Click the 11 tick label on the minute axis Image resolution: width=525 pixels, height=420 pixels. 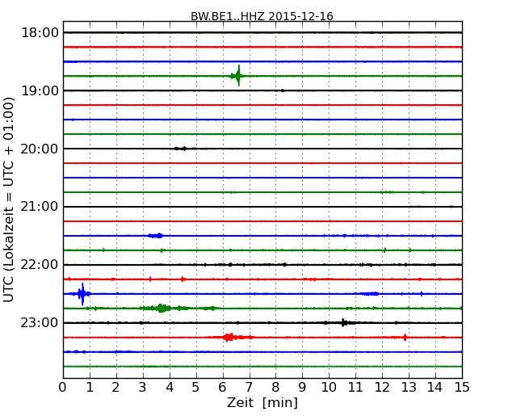355,388
